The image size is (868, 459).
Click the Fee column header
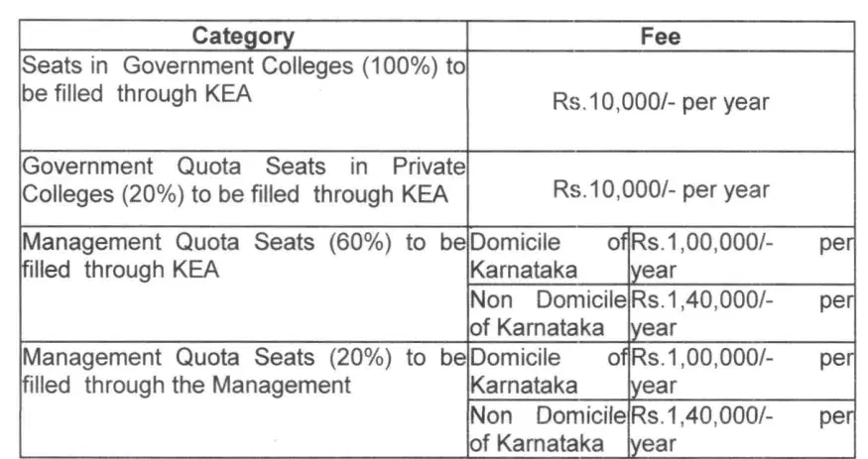[661, 37]
